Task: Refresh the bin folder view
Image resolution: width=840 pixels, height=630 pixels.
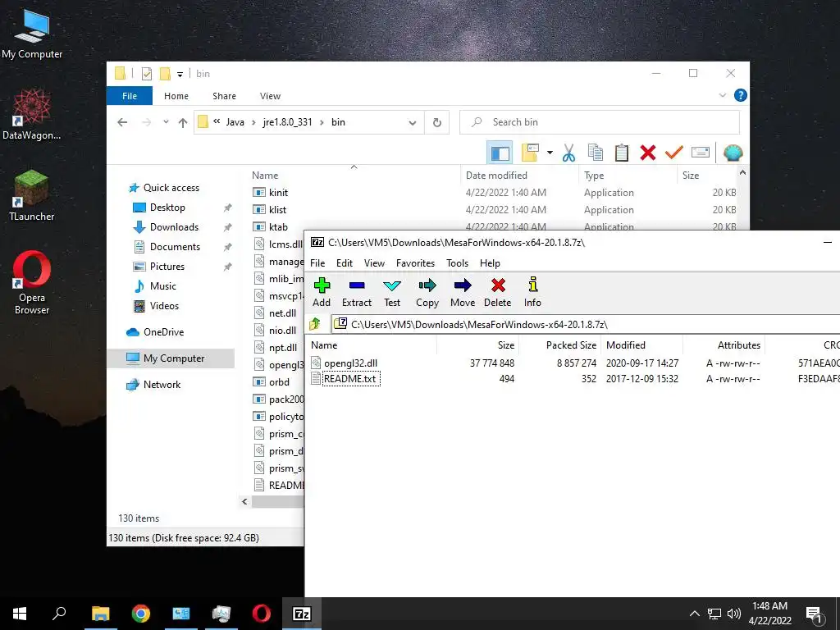Action: click(437, 123)
